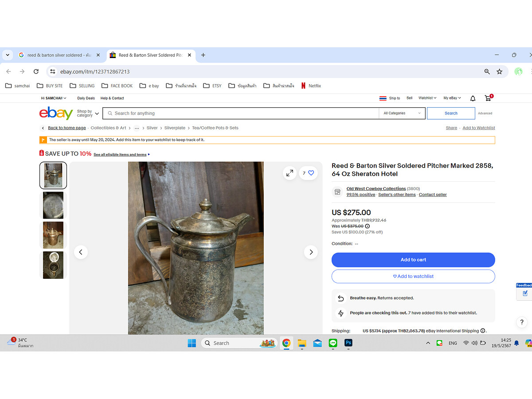Expand Shop by category dropdown
Image resolution: width=532 pixels, height=399 pixels.
point(88,113)
